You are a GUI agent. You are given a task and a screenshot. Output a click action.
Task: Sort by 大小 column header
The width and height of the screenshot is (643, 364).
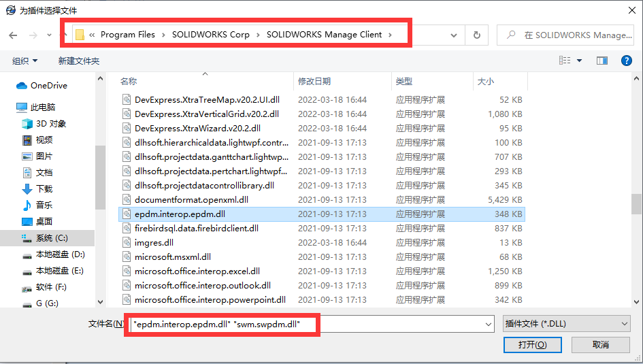(x=486, y=82)
